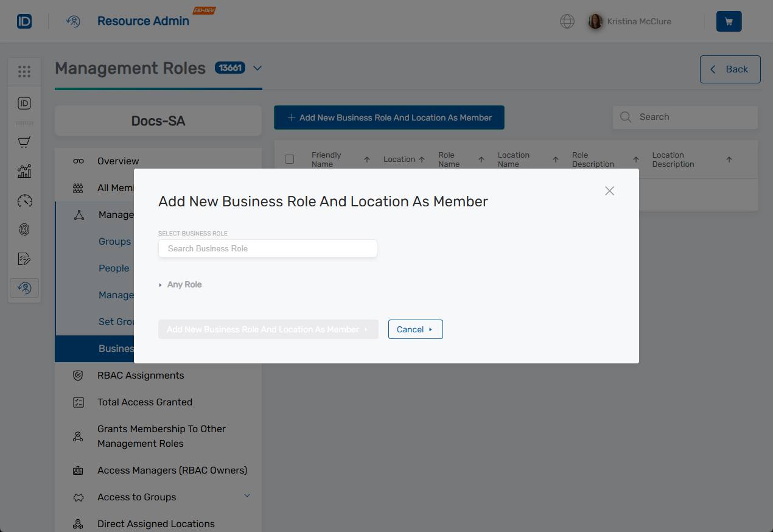This screenshot has height=532, width=773.
Task: Select RBAC Assignments in the sidebar
Action: point(141,375)
